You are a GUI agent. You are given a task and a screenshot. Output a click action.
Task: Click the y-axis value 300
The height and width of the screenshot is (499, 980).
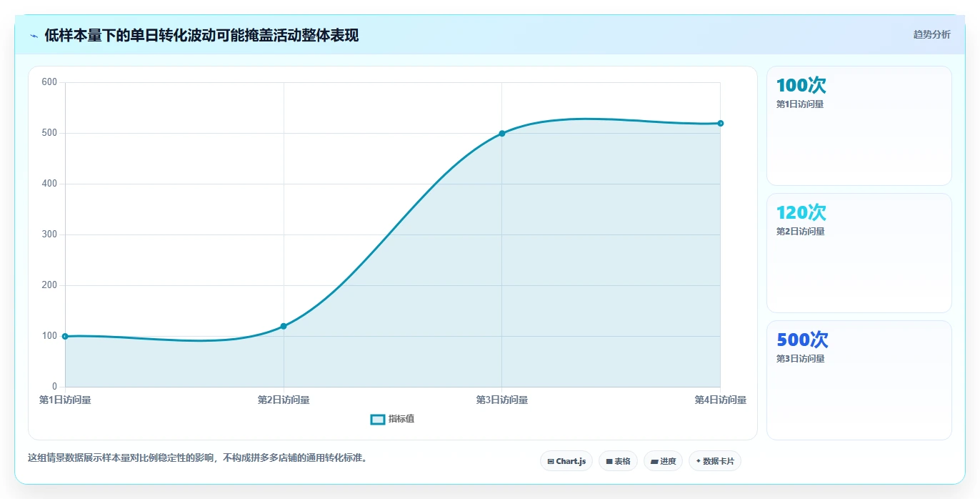[49, 234]
